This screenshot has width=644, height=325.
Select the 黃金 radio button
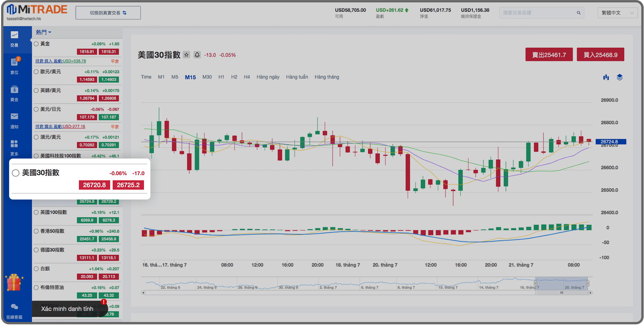[x=36, y=44]
